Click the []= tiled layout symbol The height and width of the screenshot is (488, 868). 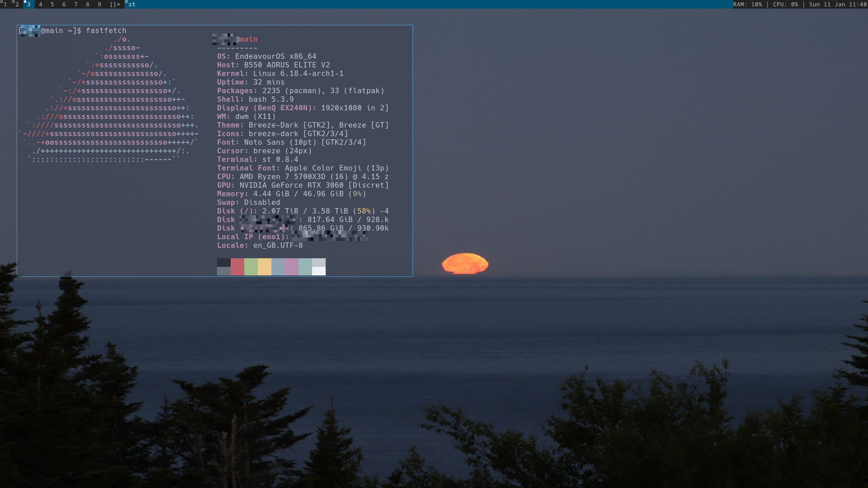click(115, 4)
